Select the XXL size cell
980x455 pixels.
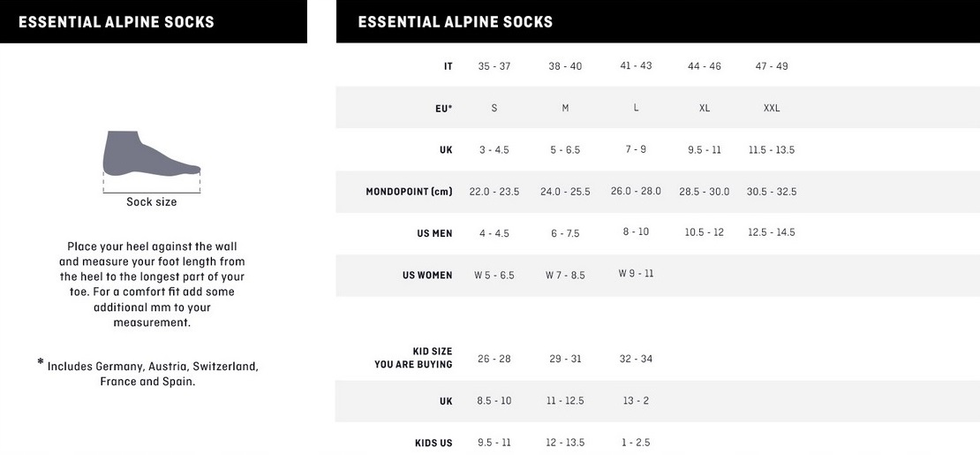click(772, 108)
